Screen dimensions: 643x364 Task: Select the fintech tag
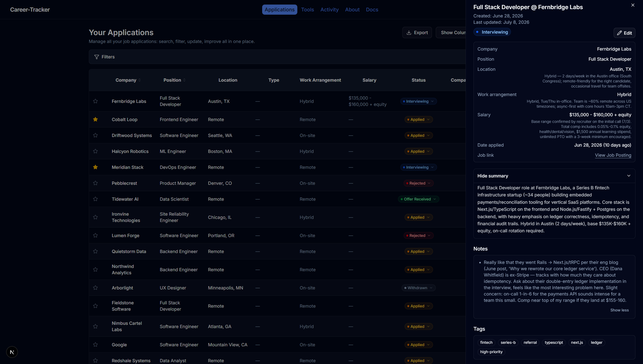click(x=486, y=343)
